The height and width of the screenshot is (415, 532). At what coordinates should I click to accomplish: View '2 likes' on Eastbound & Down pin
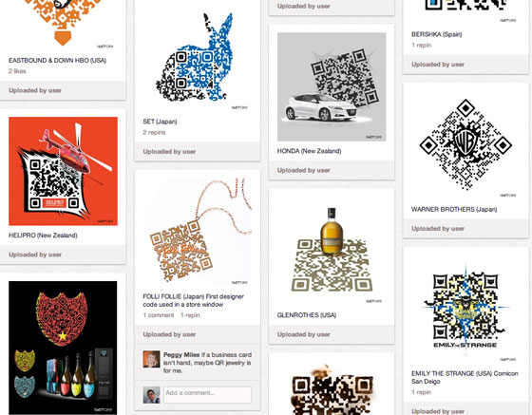(17, 71)
